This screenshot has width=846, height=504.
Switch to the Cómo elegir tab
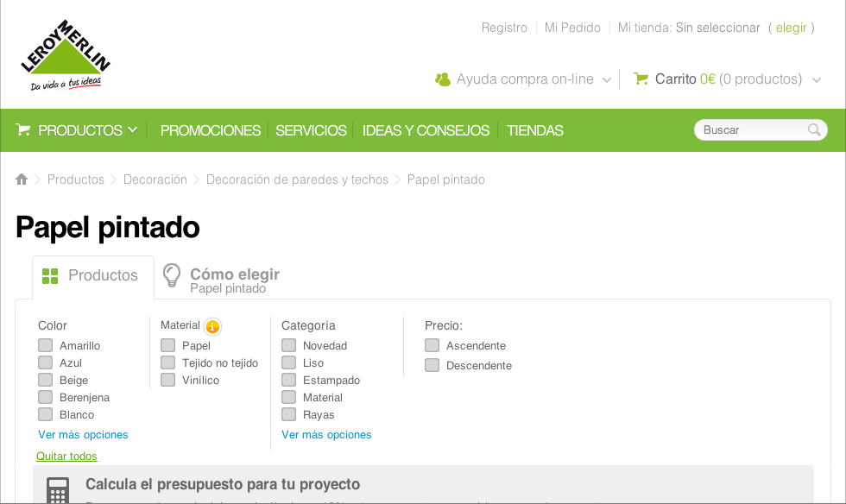[234, 275]
